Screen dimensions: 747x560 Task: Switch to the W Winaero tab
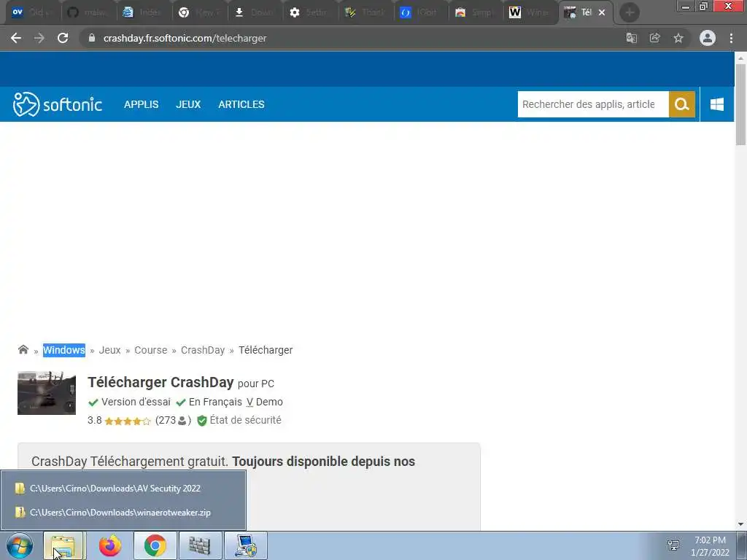click(x=532, y=12)
